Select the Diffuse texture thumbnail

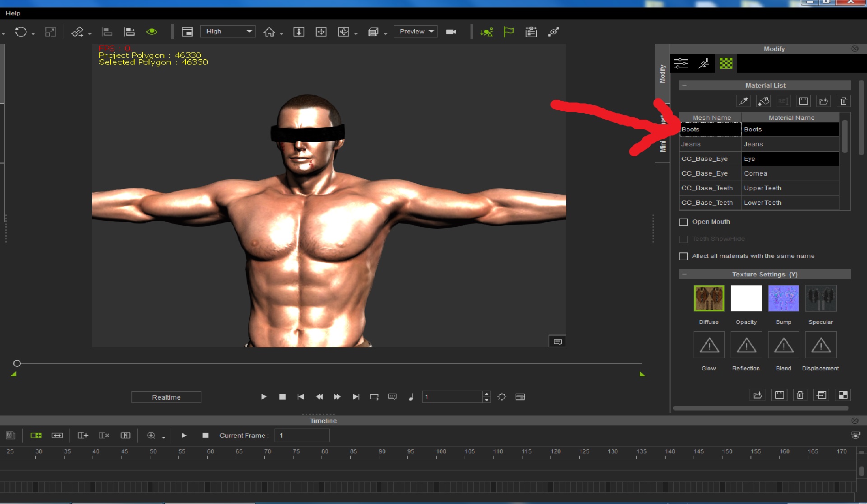point(709,298)
